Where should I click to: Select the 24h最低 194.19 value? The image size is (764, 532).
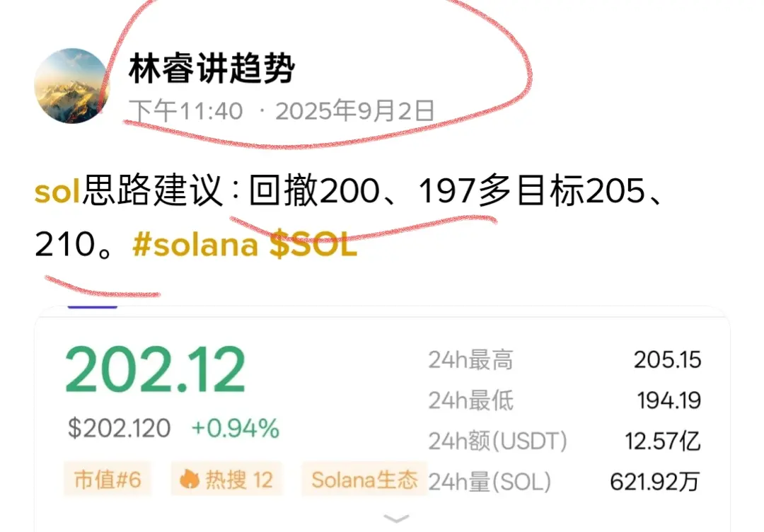[x=668, y=400]
